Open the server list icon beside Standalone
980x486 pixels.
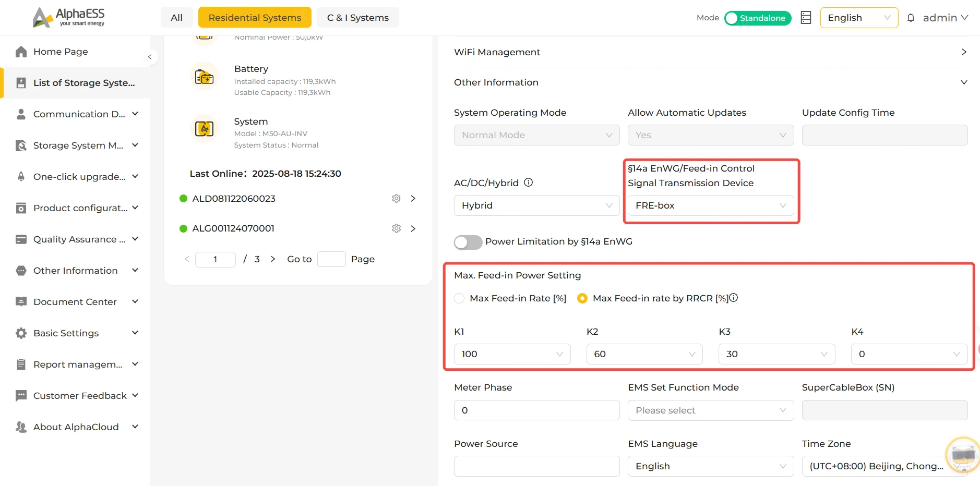[x=806, y=18]
